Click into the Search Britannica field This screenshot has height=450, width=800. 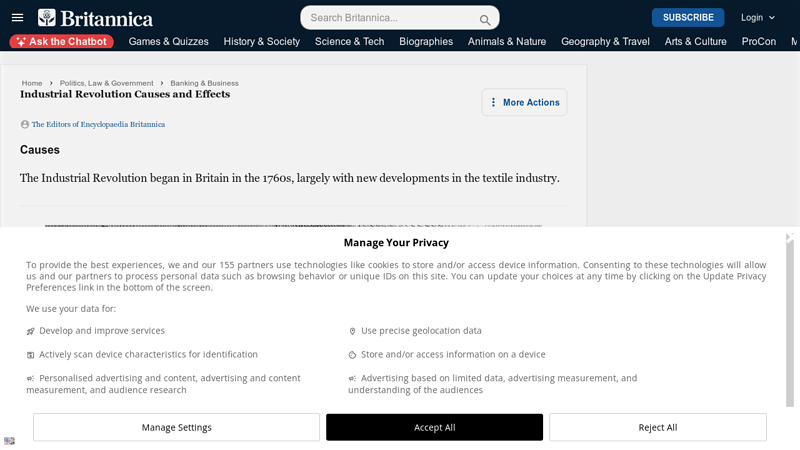tap(392, 18)
